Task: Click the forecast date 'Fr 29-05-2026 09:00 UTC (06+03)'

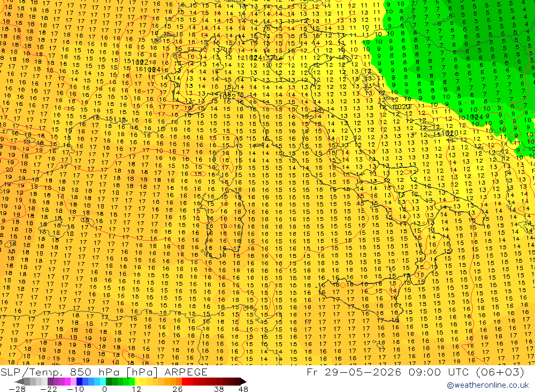Action: pyautogui.click(x=415, y=372)
